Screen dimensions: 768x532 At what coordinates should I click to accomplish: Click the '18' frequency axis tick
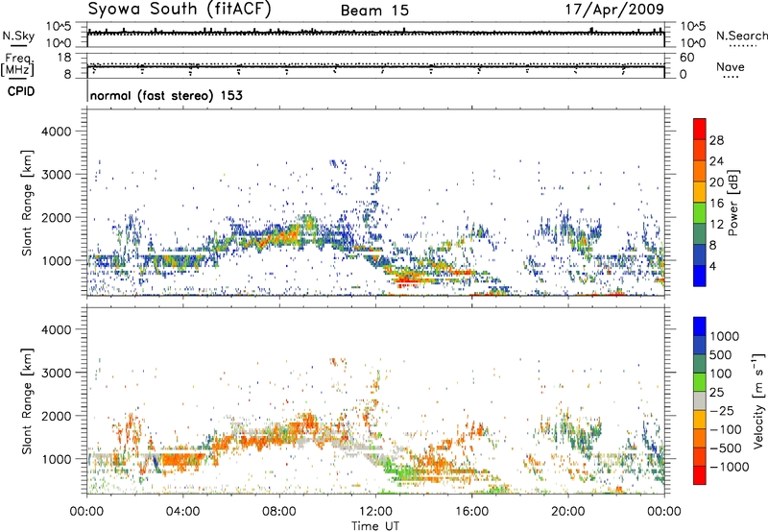tap(64, 58)
